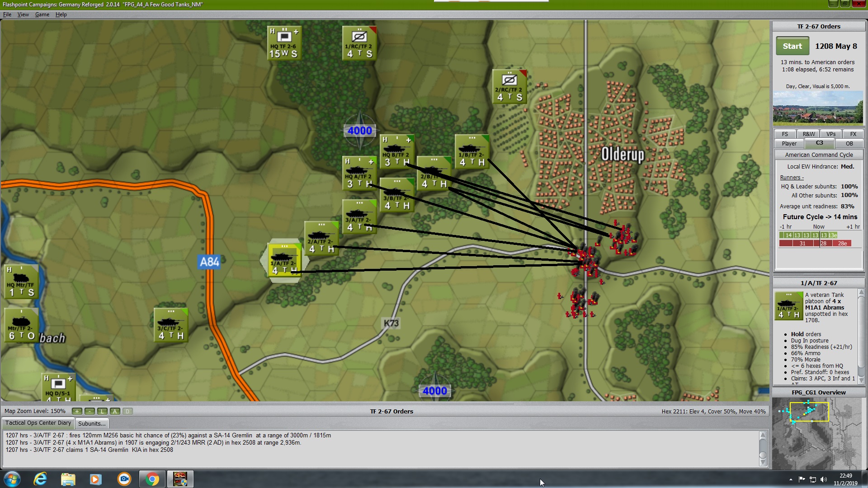The image size is (868, 488).
Task: Toggle the A map display button
Action: [115, 411]
